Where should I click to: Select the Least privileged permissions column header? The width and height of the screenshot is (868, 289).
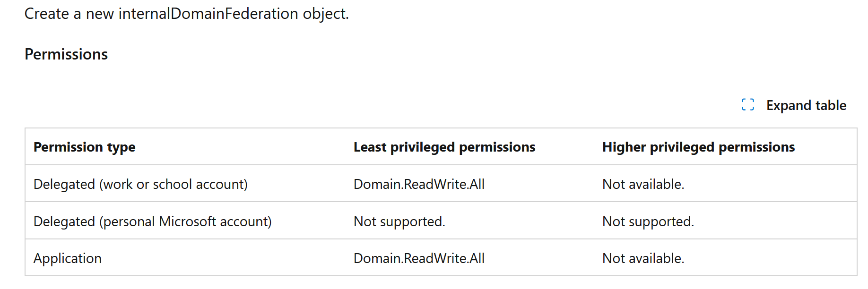[444, 147]
